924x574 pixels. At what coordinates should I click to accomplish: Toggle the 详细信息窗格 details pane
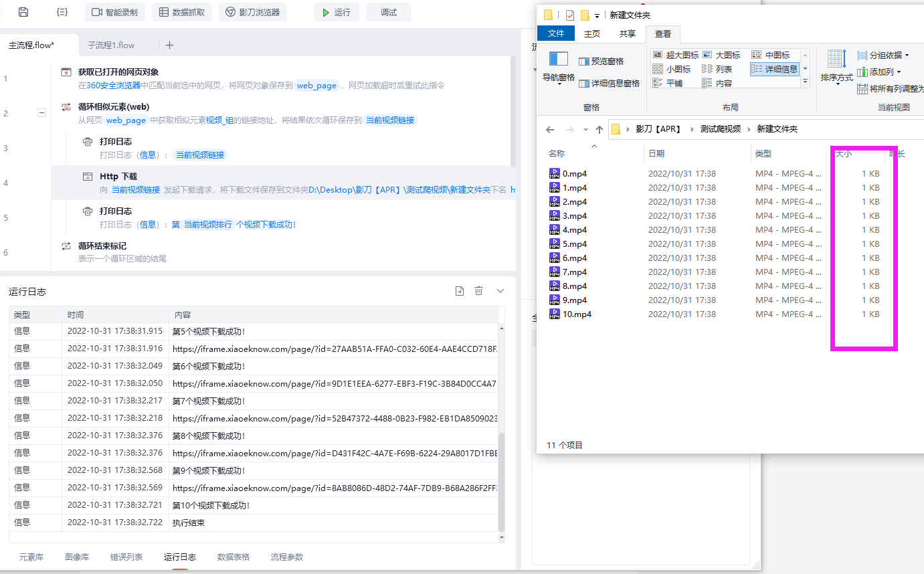coord(609,83)
